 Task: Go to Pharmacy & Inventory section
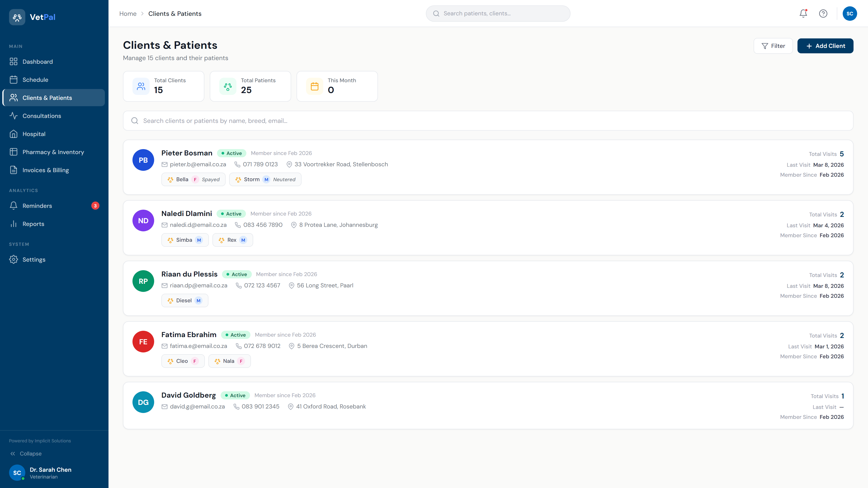pos(53,152)
